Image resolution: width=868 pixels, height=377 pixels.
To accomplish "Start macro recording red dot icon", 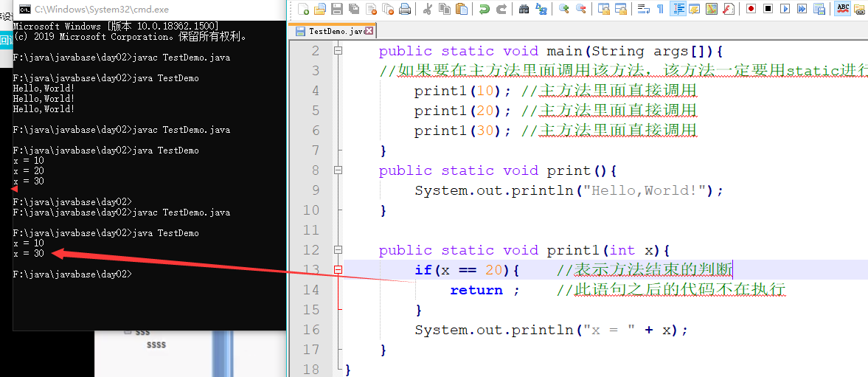I will [x=751, y=9].
